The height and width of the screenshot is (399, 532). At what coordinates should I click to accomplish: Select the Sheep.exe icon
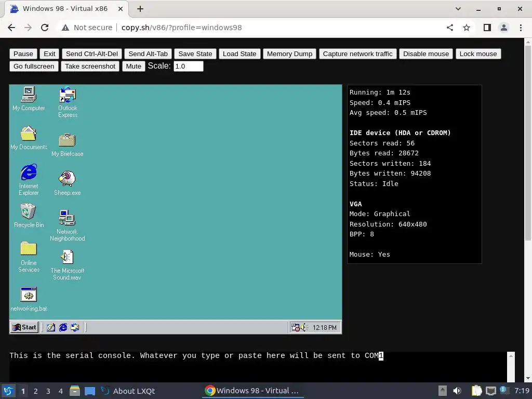point(67,183)
